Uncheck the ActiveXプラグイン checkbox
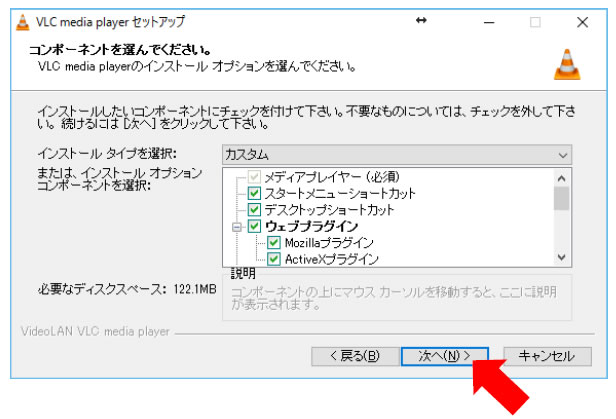Screen dimensions: 616x419 [273, 259]
